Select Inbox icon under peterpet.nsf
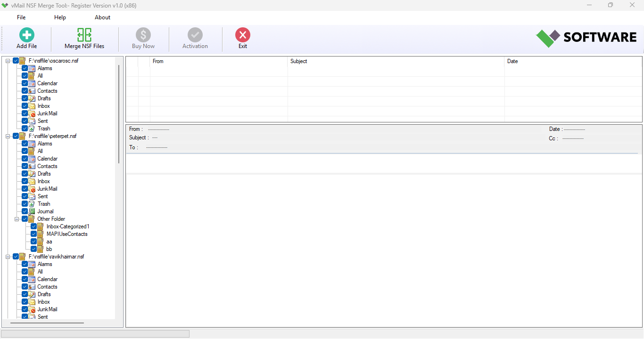This screenshot has width=644, height=339. click(x=32, y=181)
